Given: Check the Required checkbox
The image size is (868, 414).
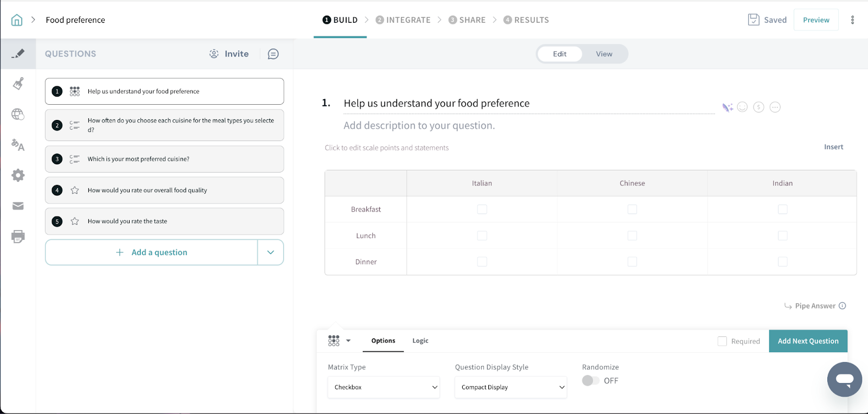Looking at the screenshot, I should pyautogui.click(x=722, y=341).
